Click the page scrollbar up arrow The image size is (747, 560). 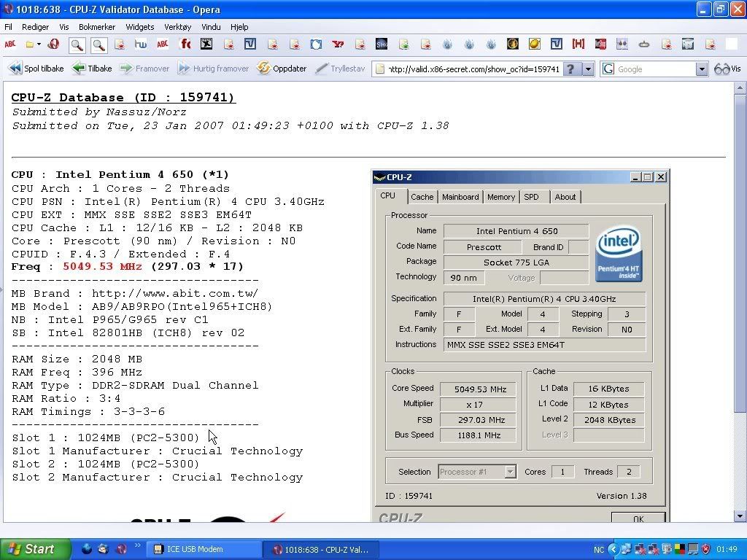pyautogui.click(x=740, y=87)
